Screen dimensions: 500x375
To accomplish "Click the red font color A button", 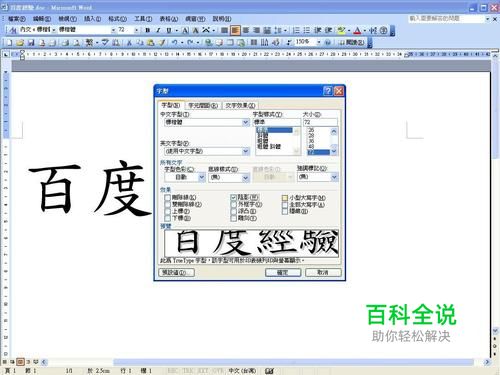I will 357,30.
